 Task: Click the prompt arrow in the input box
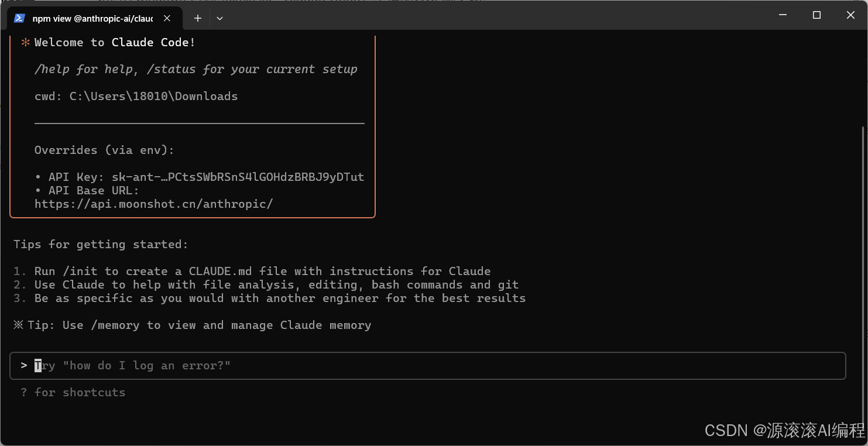click(x=23, y=365)
